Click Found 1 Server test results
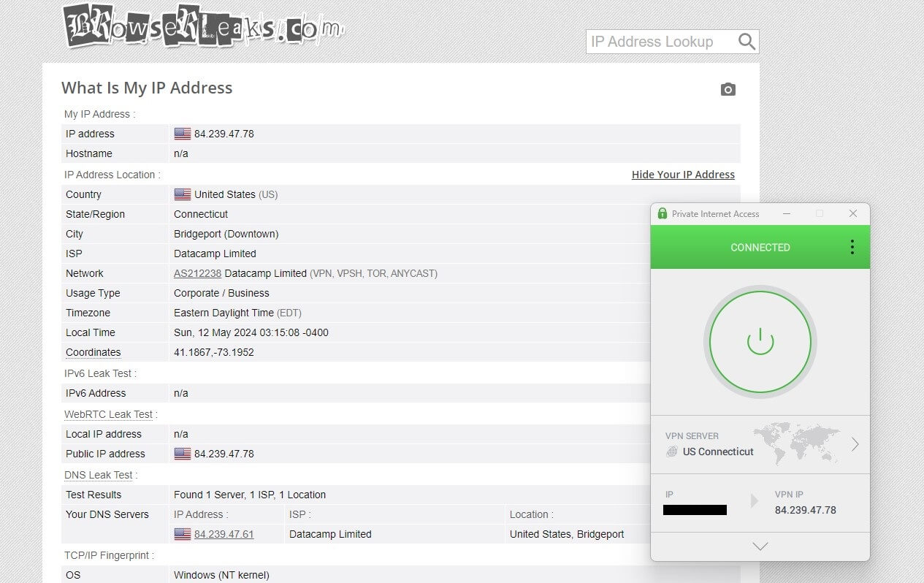The image size is (924, 583). click(250, 495)
